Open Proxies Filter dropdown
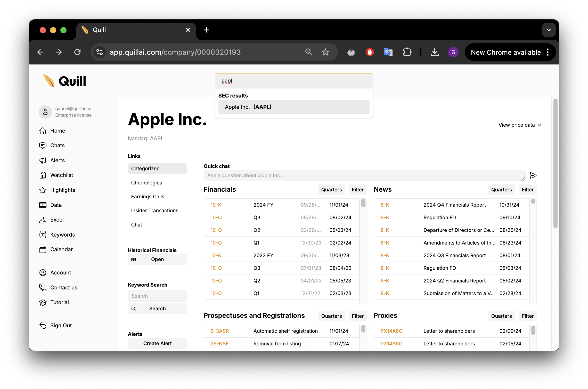Viewport: 588px width, 389px height. 528,316
